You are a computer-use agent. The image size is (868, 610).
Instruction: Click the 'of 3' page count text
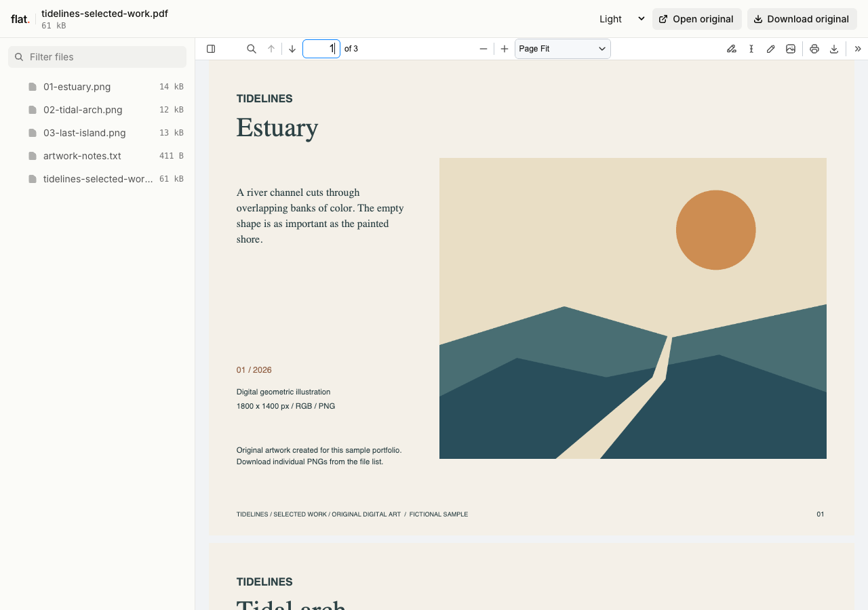click(351, 49)
